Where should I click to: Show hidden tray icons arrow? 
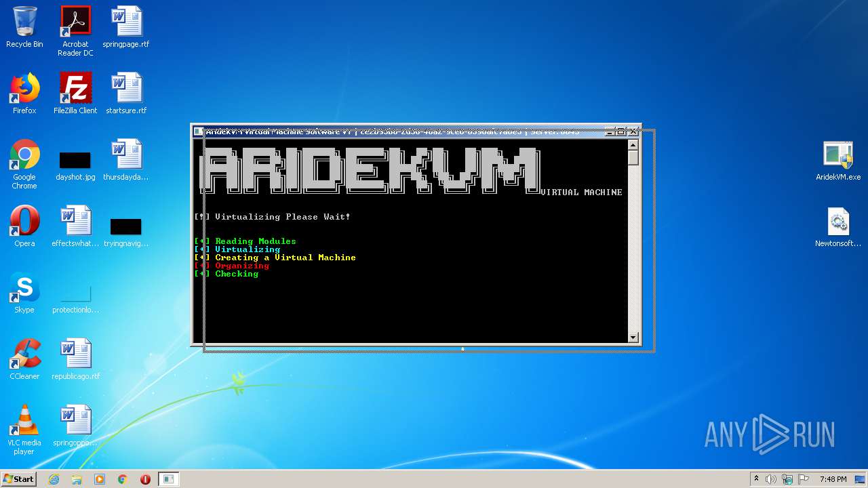coord(757,479)
